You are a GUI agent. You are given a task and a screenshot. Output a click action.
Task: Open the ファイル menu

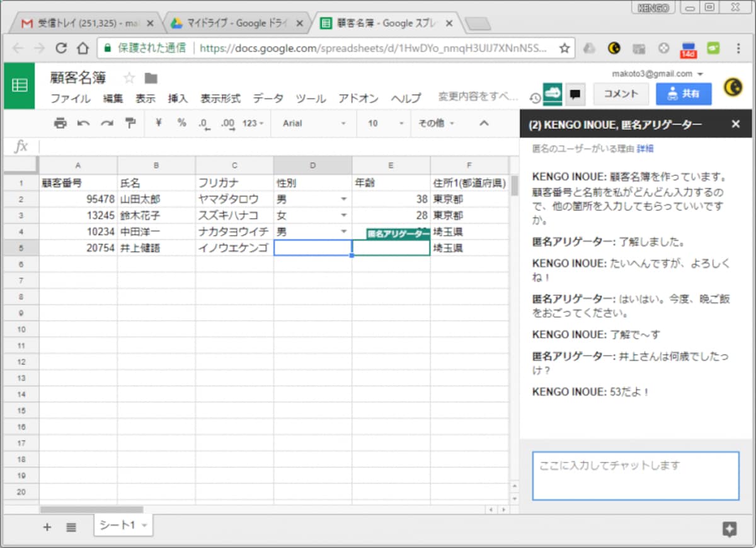71,98
